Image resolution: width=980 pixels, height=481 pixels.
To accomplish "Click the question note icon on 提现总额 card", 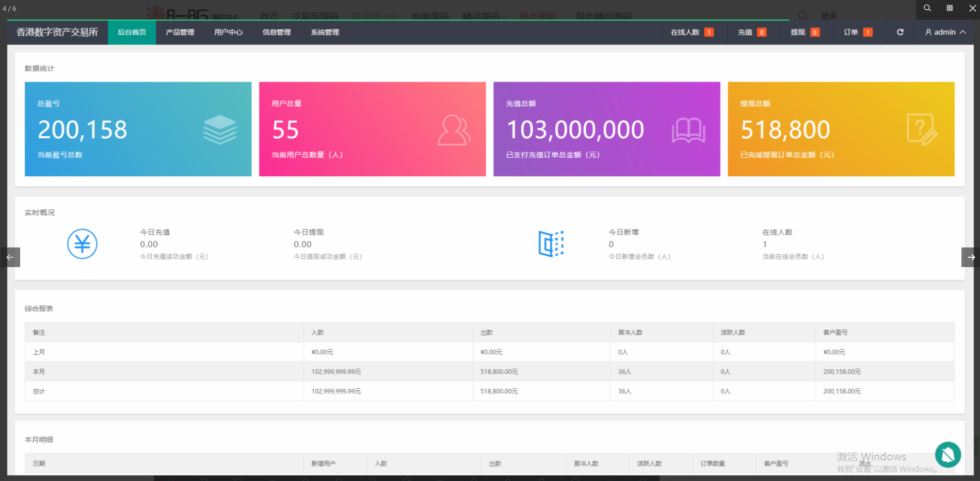I will pos(922,129).
